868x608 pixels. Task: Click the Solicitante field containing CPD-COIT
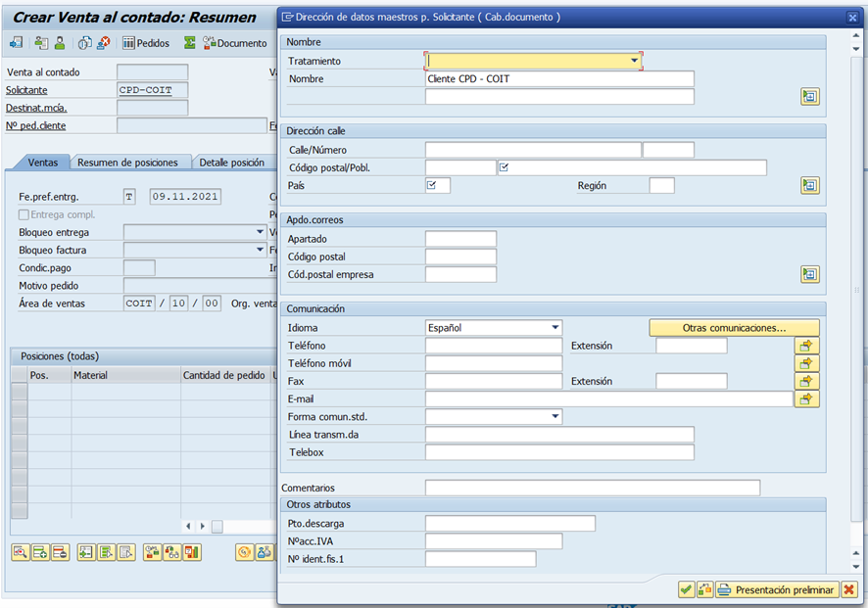[152, 90]
